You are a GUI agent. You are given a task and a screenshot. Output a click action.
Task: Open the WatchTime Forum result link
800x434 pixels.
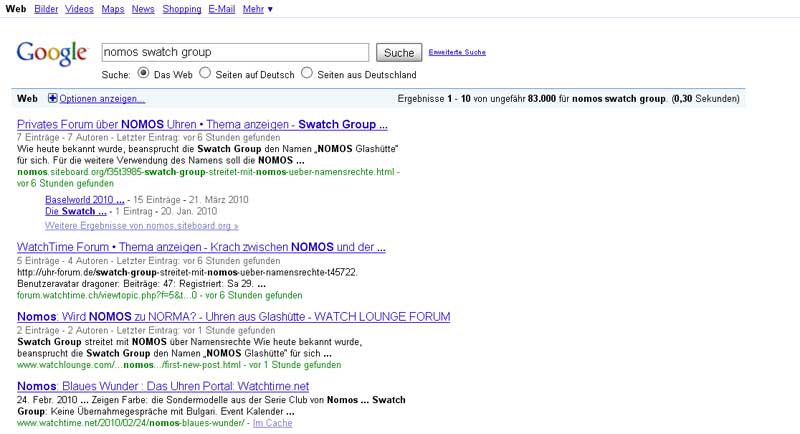(x=201, y=247)
